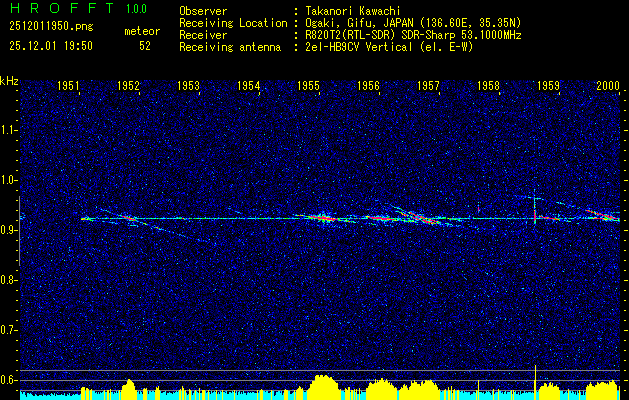Click the 'Receiver' field label
The image size is (629, 400).
pyautogui.click(x=203, y=35)
